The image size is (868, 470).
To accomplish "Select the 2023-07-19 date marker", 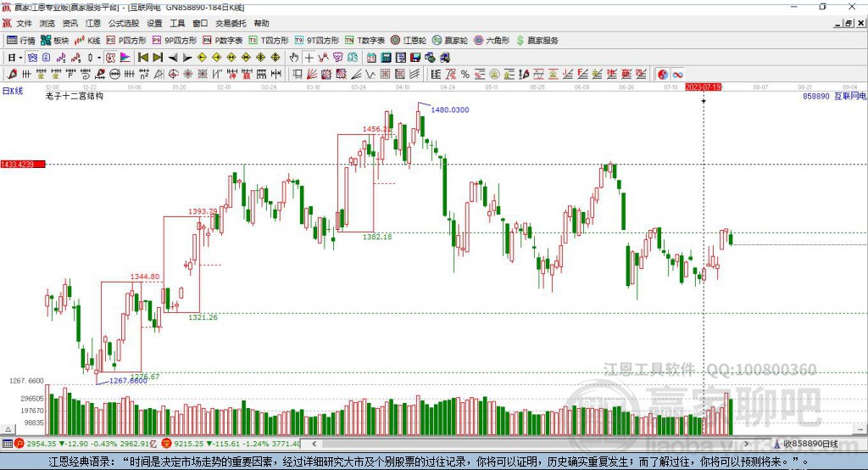I will tap(703, 87).
